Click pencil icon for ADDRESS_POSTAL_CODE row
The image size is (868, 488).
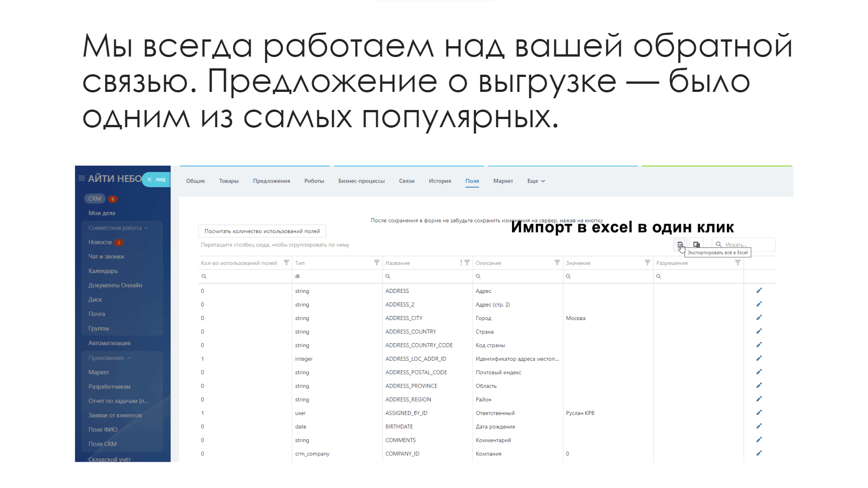coord(759,372)
